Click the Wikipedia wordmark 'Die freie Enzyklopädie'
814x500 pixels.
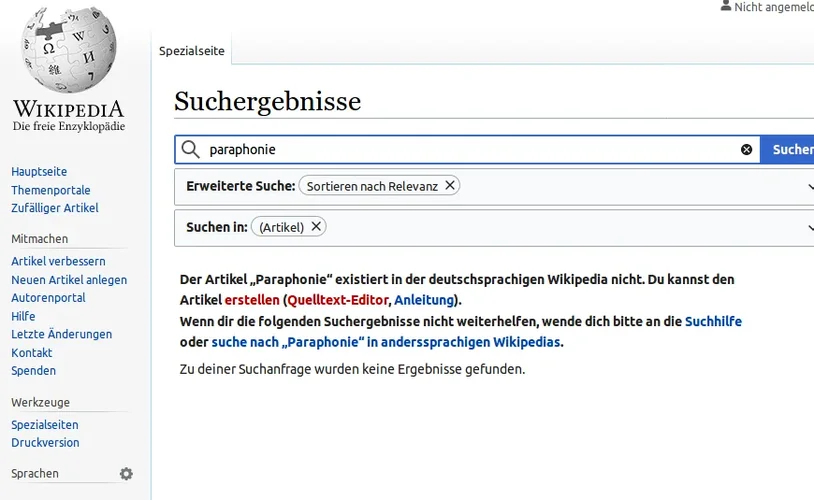[x=69, y=126]
